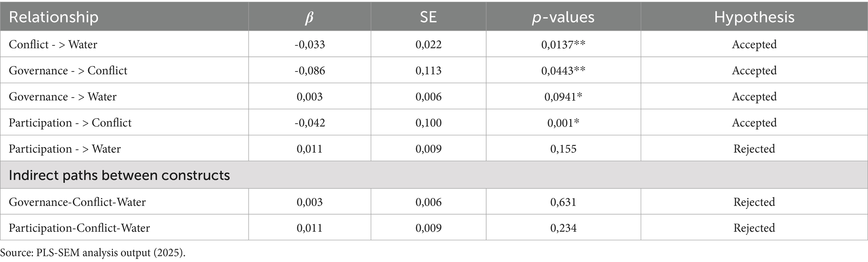
Task: Select the 'Participation-Conflict-Water' row label
Action: [79, 228]
